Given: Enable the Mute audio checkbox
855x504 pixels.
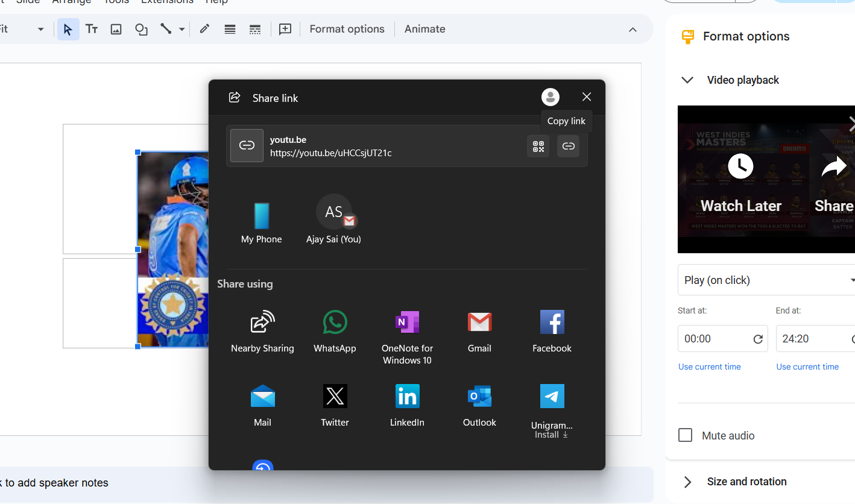Looking at the screenshot, I should coord(685,435).
